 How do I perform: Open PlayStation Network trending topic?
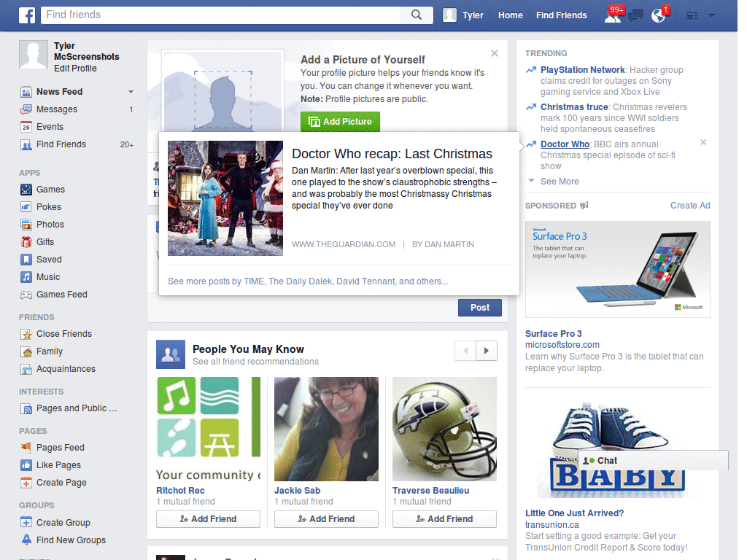pos(582,70)
